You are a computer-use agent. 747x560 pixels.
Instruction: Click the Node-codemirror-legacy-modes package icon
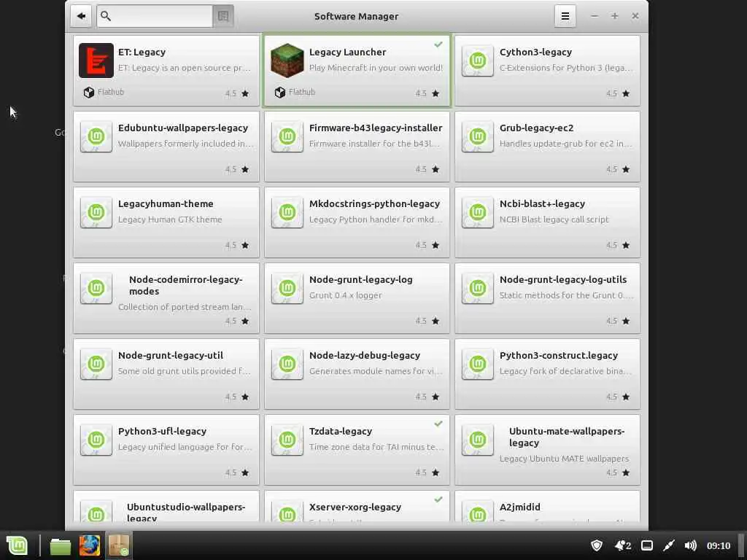[96, 288]
